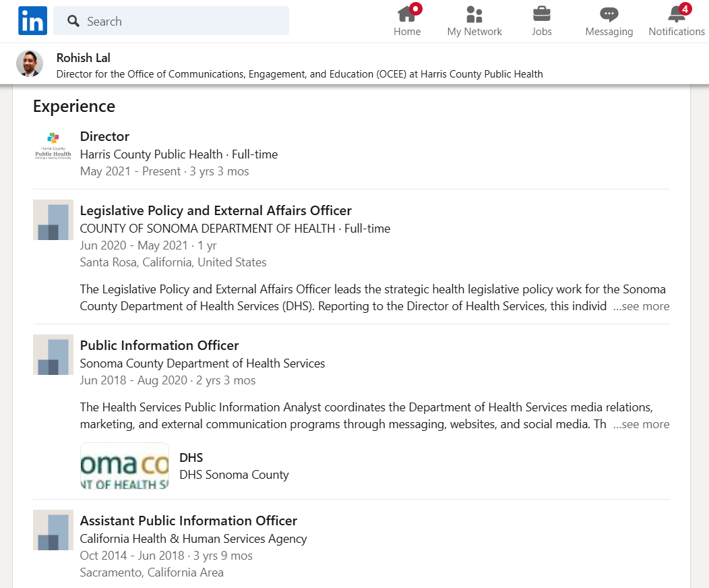Screen dimensions: 709x588
Task: Open the Messaging chat bubble icon
Action: click(x=609, y=14)
